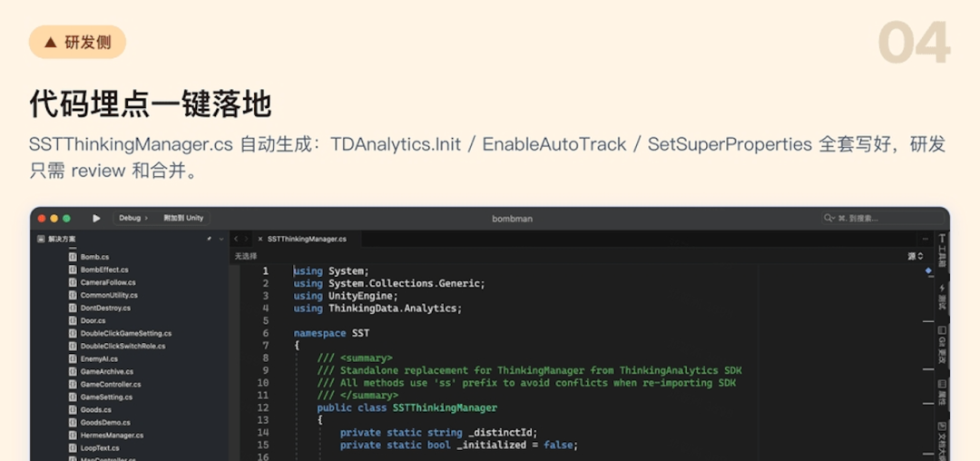Image resolution: width=980 pixels, height=461 pixels.
Task: Click the C# file icon beside HermesManager.cs
Action: click(73, 436)
